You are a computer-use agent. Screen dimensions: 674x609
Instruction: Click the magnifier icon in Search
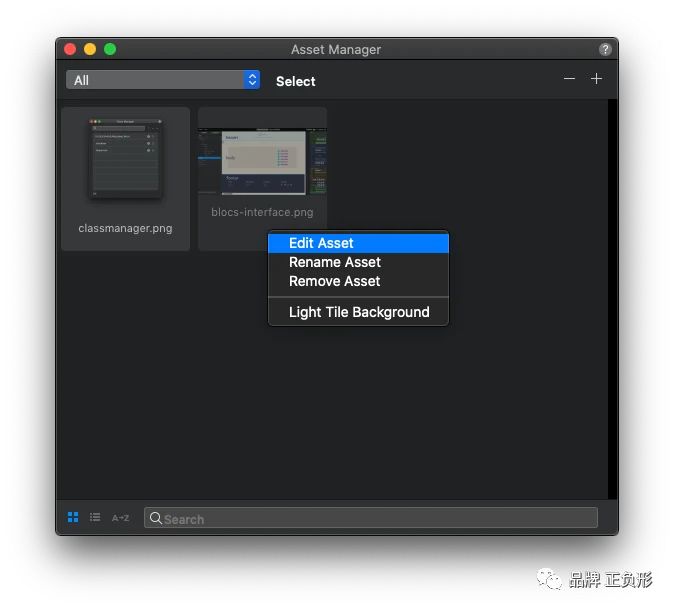click(156, 518)
